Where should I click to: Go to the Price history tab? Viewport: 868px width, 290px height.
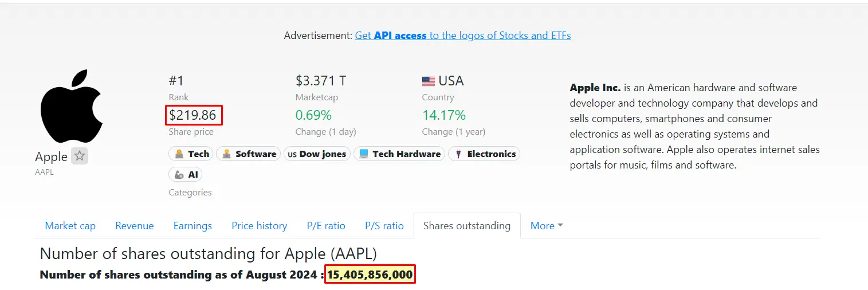coord(260,226)
